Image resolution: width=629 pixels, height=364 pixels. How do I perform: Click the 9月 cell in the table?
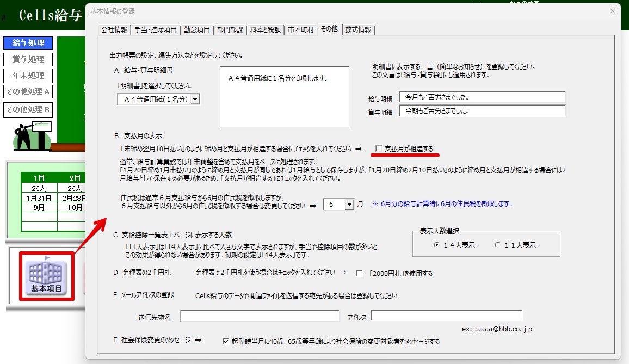(x=39, y=207)
